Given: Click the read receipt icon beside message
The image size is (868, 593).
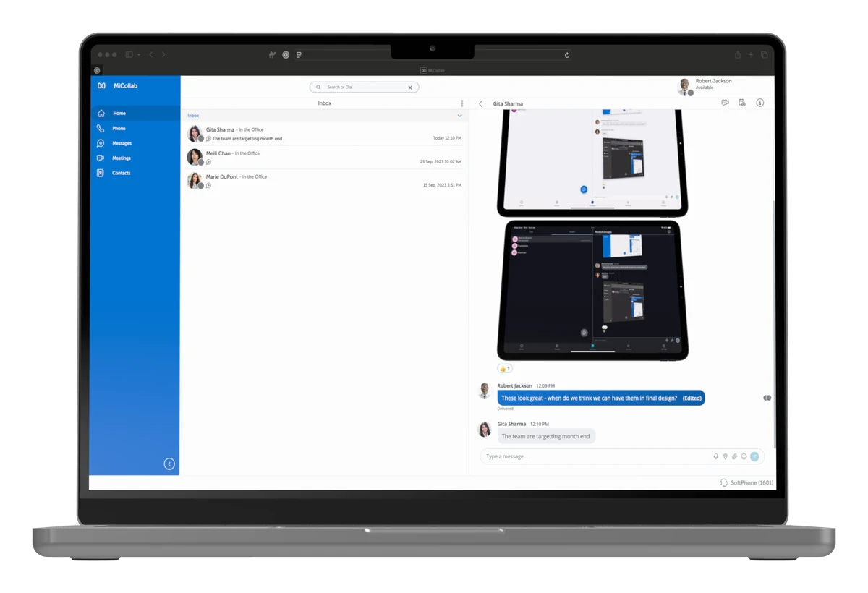Looking at the screenshot, I should pyautogui.click(x=767, y=398).
